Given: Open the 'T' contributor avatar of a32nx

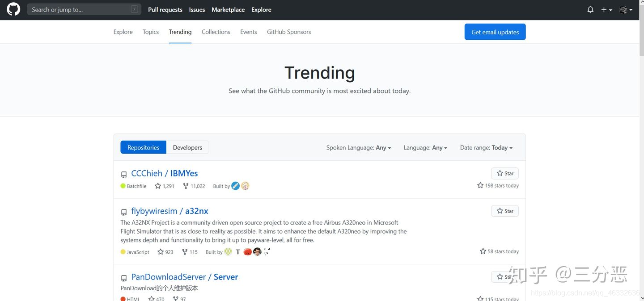Looking at the screenshot, I should [238, 252].
